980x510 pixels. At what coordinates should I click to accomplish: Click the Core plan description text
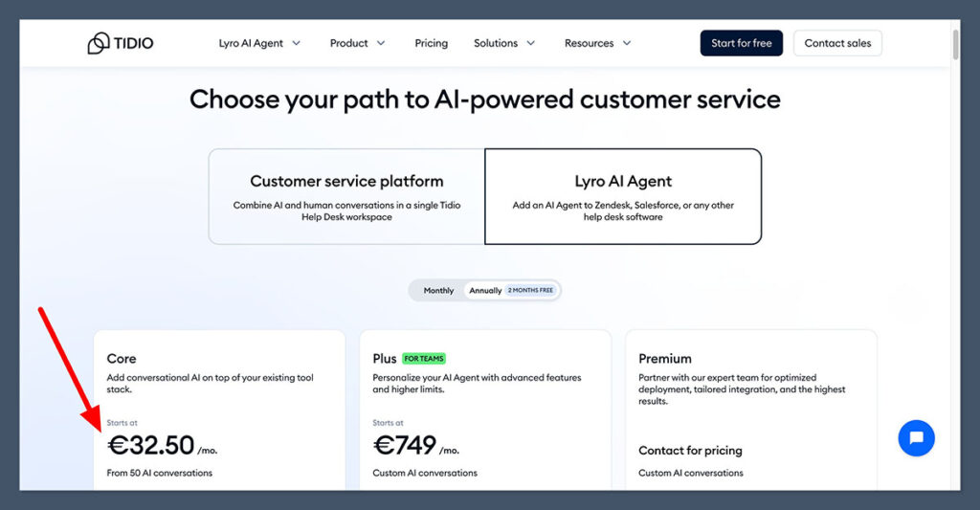(210, 383)
